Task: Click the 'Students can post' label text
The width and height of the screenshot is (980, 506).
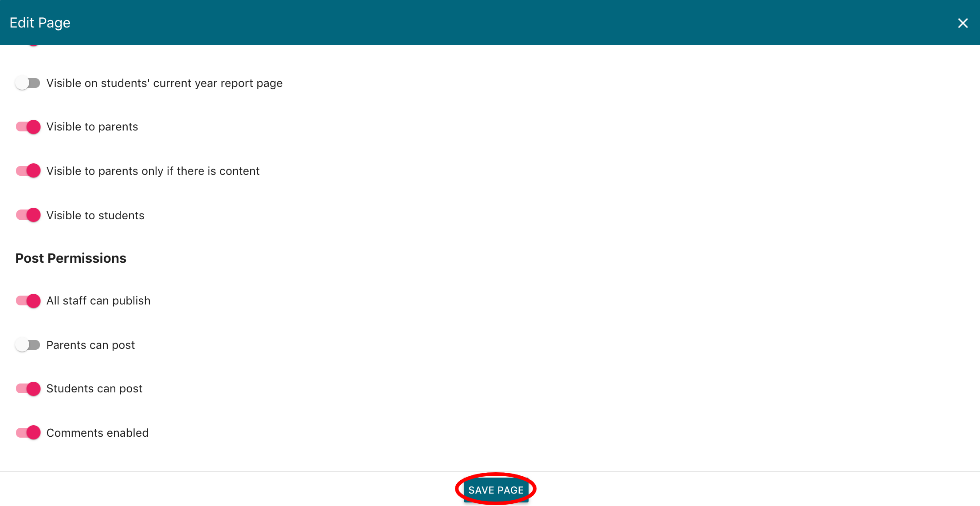Action: point(94,389)
